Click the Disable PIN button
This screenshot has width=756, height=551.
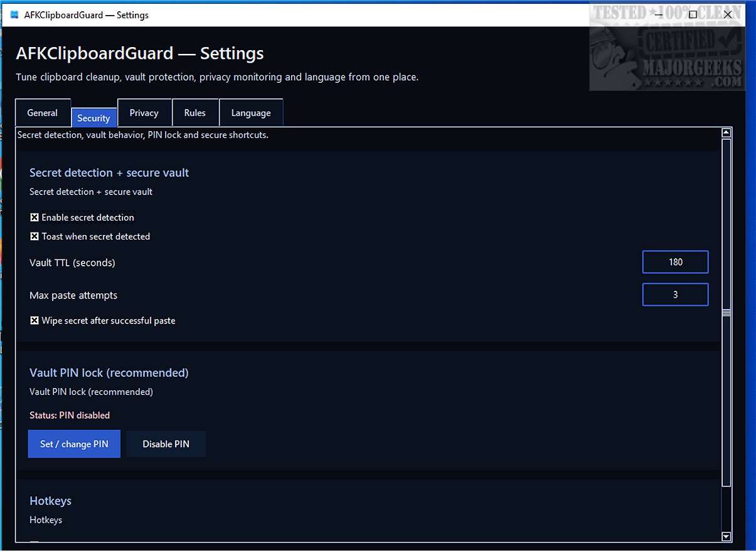click(x=166, y=444)
